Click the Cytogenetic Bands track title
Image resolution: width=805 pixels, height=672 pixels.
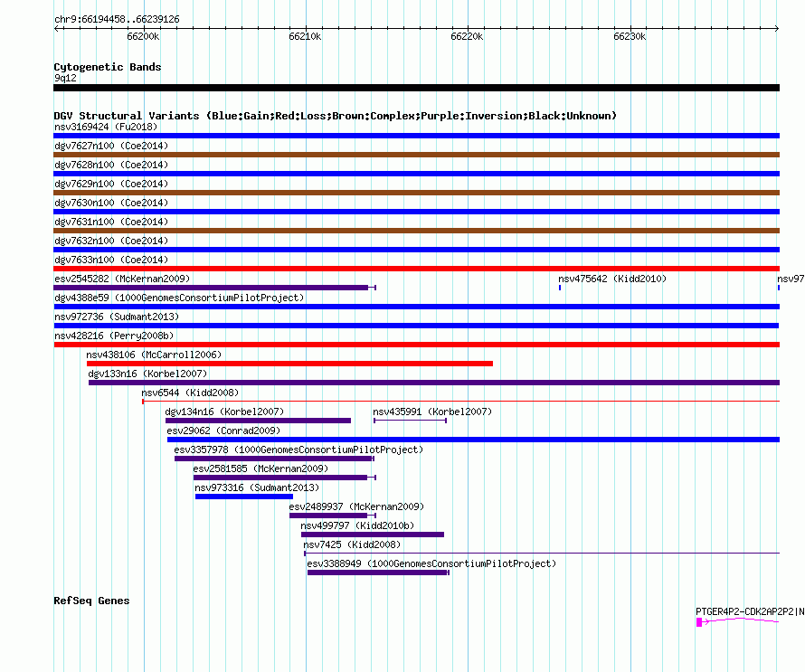point(108,67)
